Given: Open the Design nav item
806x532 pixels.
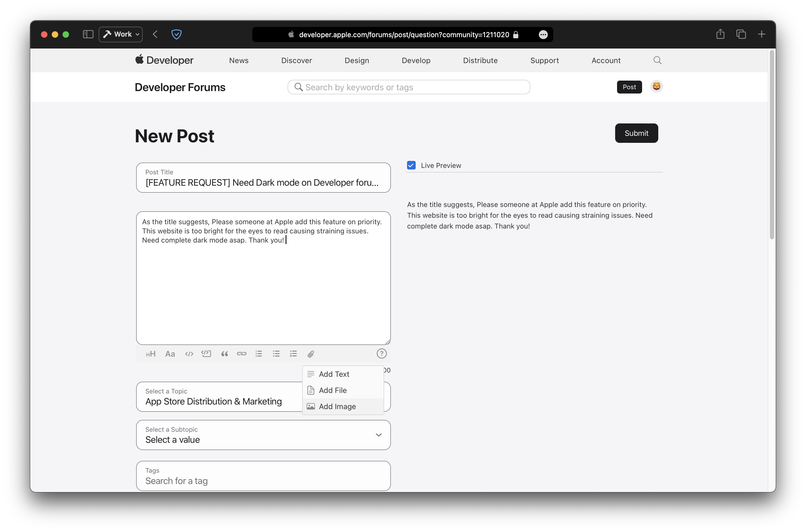Looking at the screenshot, I should (357, 60).
